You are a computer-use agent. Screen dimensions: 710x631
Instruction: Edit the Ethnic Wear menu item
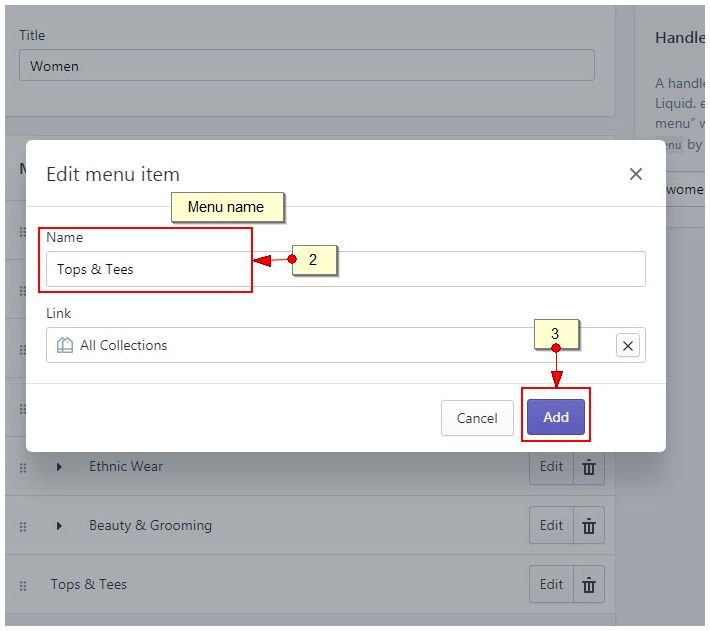(x=551, y=467)
